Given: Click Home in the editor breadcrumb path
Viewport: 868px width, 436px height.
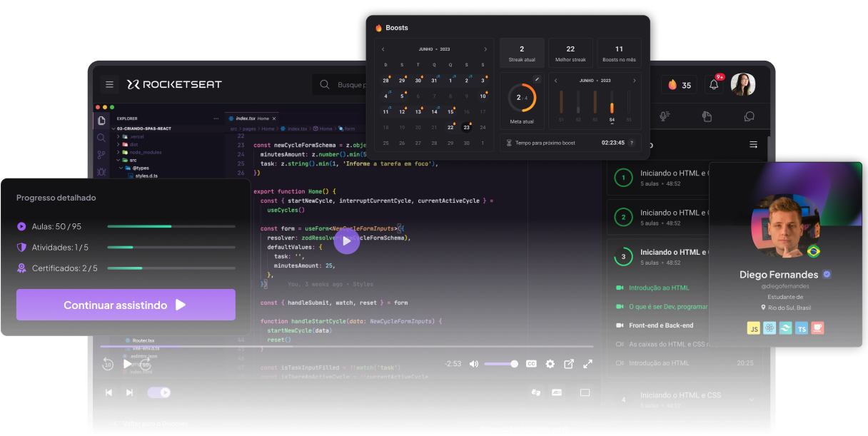Looking at the screenshot, I should [x=268, y=129].
